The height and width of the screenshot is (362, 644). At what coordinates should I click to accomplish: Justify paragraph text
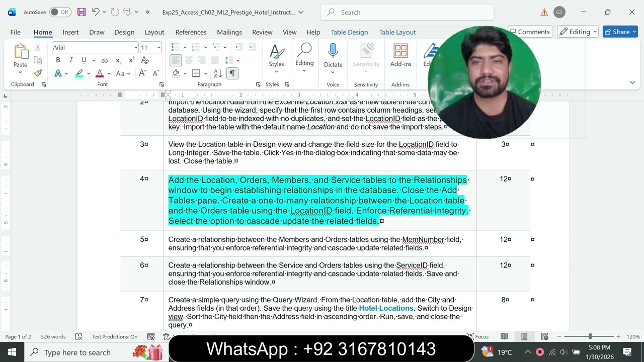(x=215, y=60)
